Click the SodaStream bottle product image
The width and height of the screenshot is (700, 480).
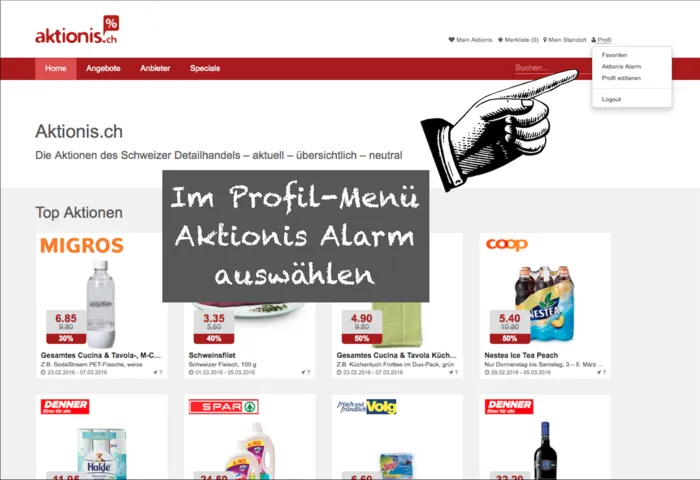(101, 304)
